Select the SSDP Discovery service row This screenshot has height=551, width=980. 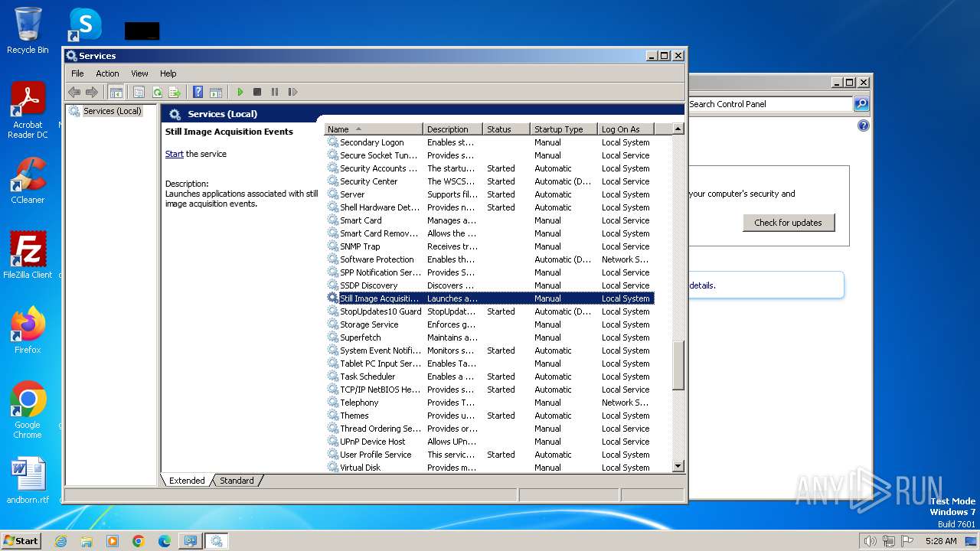click(x=490, y=285)
